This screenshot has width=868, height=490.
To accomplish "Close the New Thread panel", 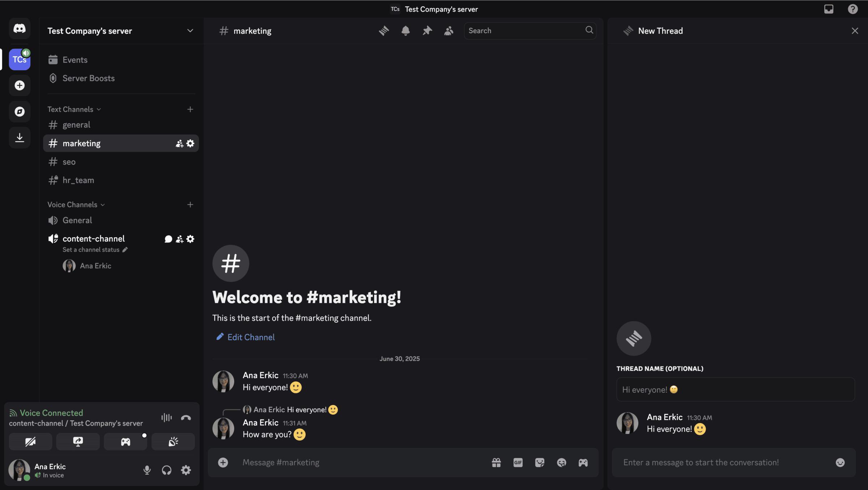I will click(x=855, y=31).
